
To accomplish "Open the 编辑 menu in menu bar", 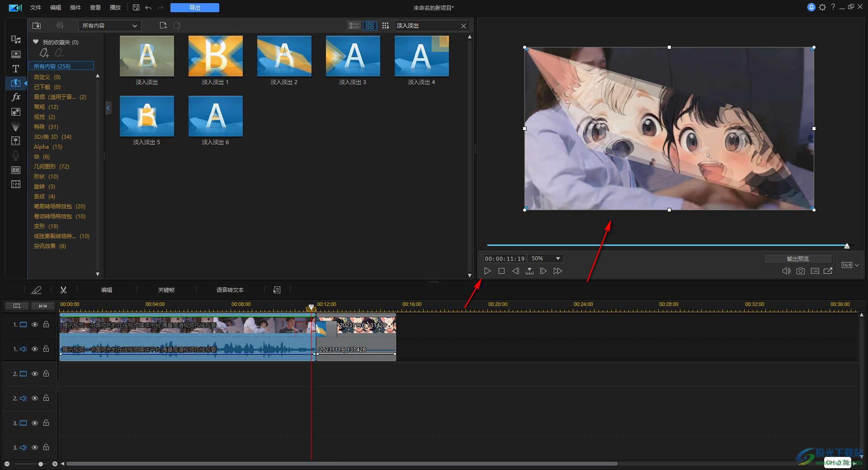I will coord(56,8).
